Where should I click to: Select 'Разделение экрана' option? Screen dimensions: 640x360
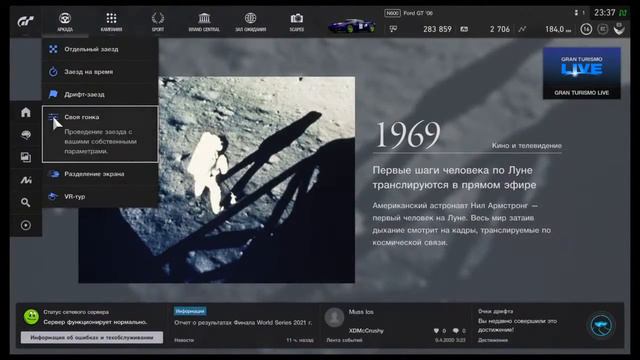coord(100,174)
